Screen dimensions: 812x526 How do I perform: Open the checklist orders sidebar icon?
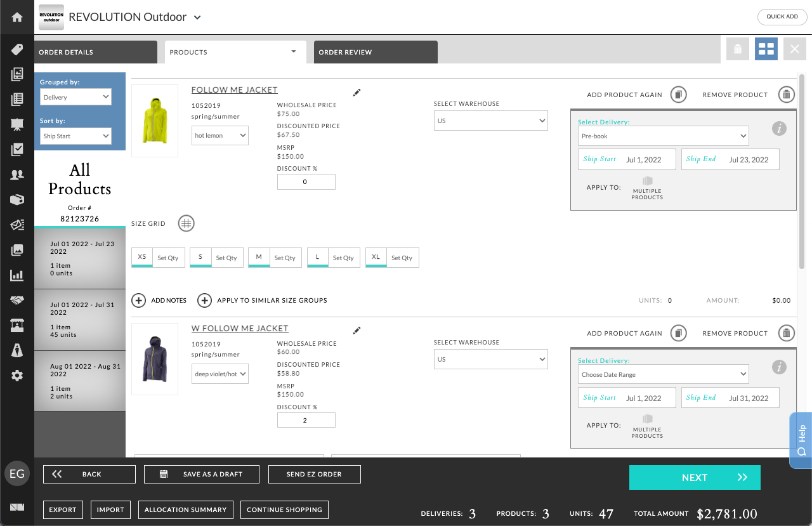pyautogui.click(x=17, y=150)
